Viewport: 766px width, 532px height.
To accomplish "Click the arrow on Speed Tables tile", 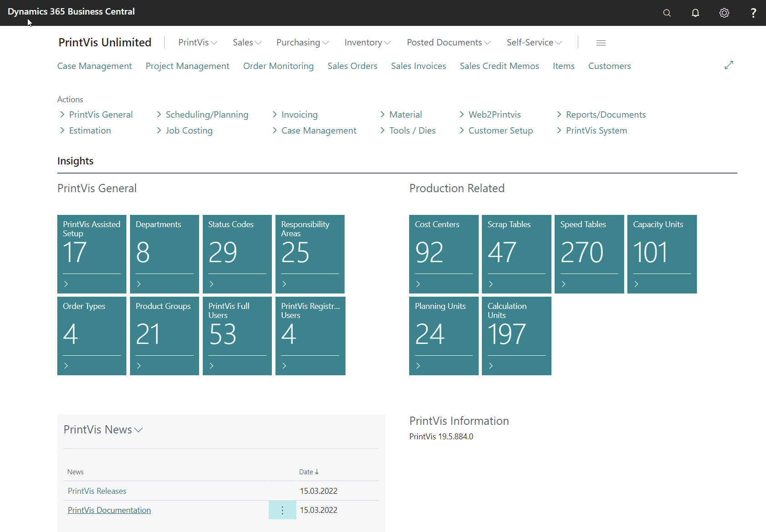I will 564,284.
